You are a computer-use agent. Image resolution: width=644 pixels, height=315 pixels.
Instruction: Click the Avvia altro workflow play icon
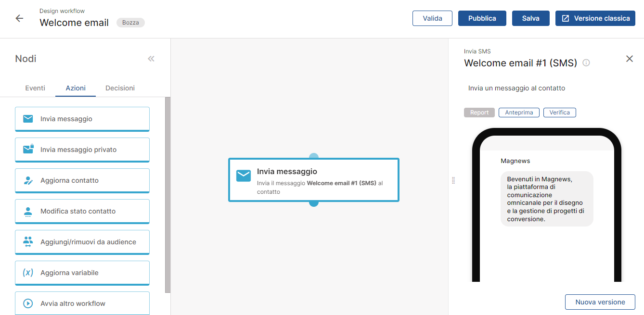pos(28,303)
